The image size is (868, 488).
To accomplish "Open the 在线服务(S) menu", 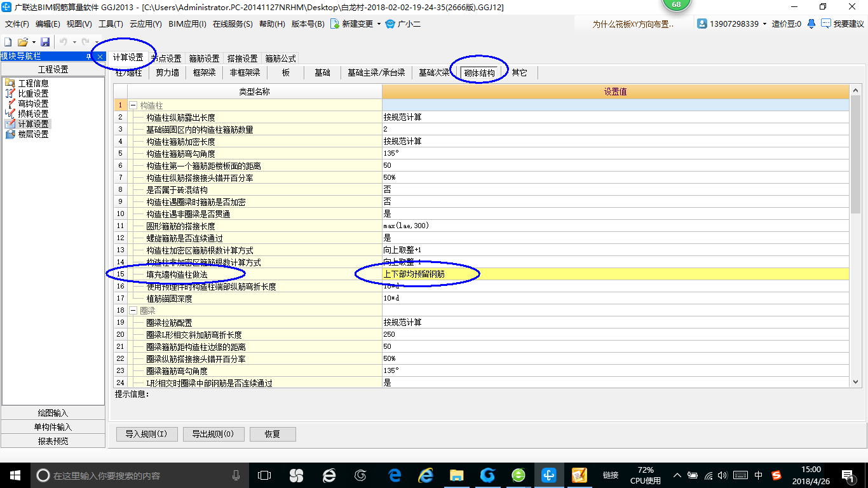I will 233,24.
